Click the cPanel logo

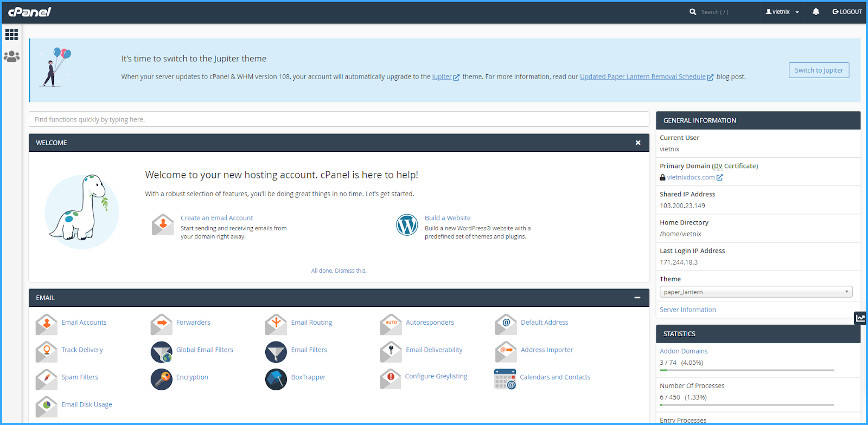click(x=29, y=12)
